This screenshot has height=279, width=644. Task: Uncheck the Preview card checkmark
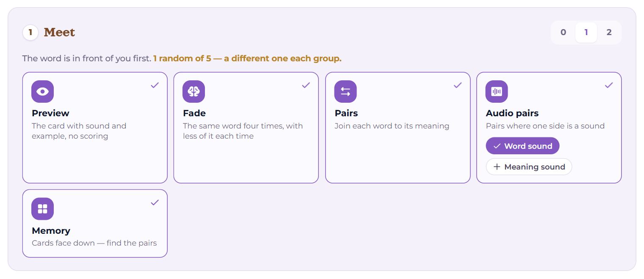[x=155, y=85]
